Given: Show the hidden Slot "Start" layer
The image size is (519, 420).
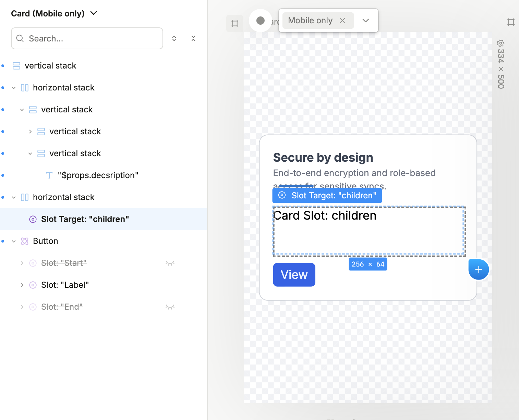Looking at the screenshot, I should tap(170, 263).
